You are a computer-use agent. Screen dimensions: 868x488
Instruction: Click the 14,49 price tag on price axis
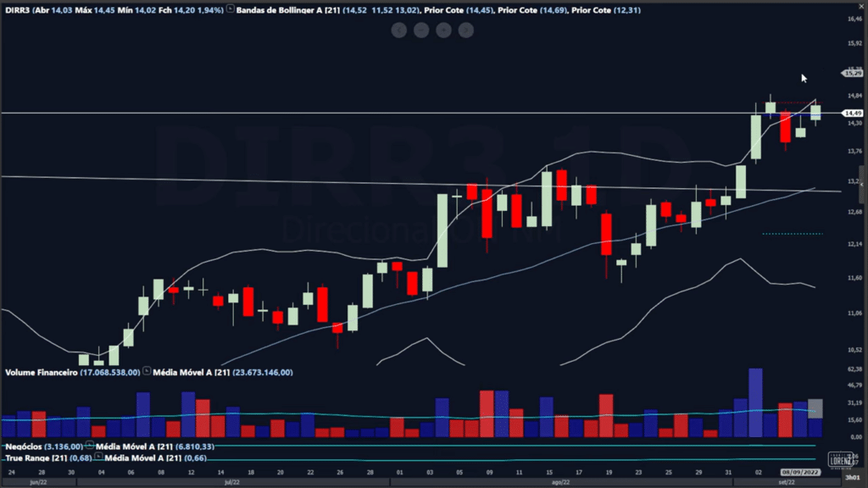851,113
